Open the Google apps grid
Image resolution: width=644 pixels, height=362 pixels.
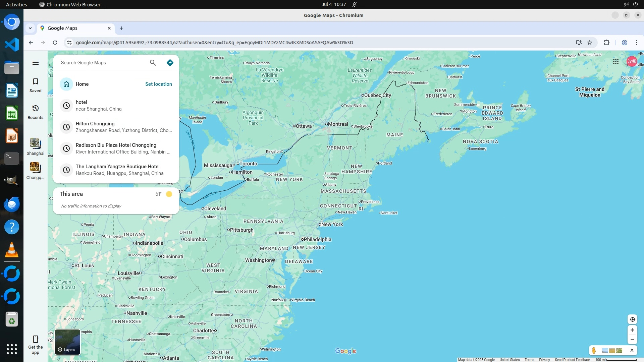tap(616, 61)
